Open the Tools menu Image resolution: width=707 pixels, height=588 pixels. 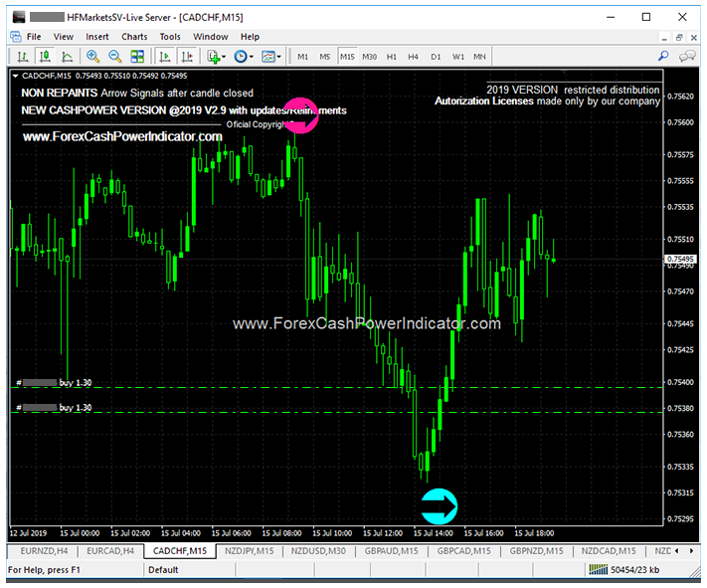point(170,37)
